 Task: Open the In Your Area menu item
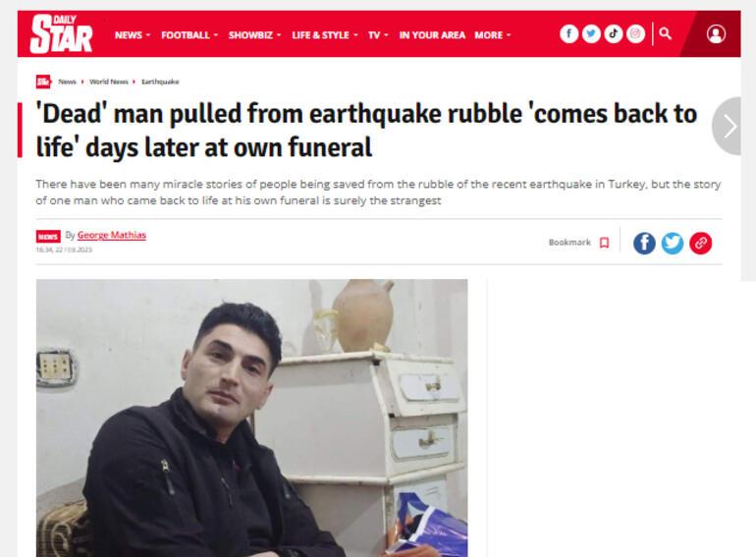click(x=432, y=35)
